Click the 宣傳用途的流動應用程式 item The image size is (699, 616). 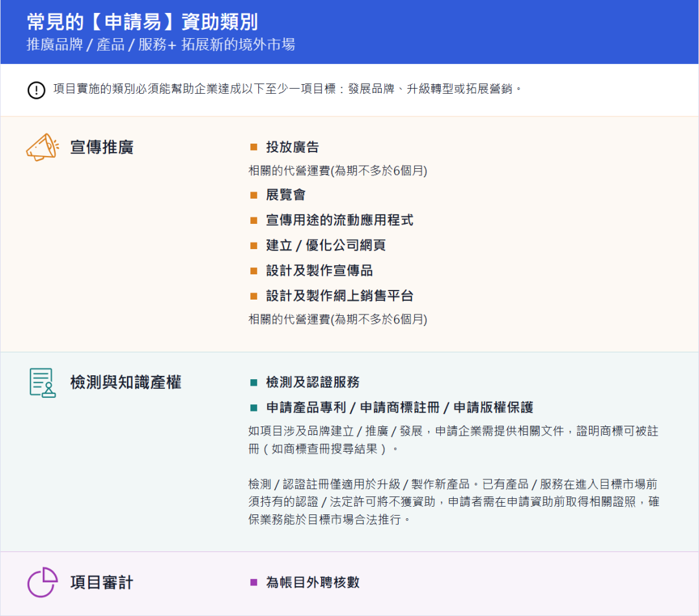point(340,220)
